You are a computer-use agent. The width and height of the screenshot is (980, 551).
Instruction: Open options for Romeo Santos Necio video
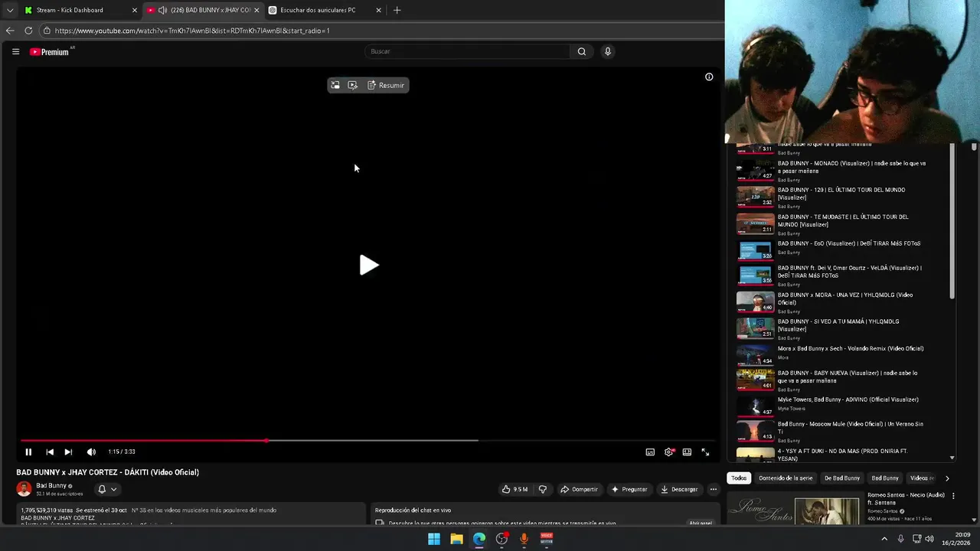click(x=953, y=496)
